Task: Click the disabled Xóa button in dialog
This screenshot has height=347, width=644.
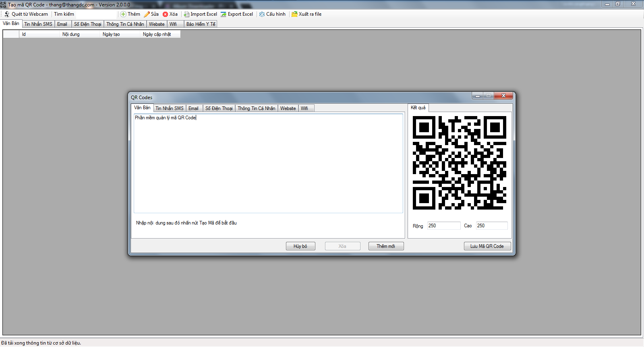Action: (342, 246)
